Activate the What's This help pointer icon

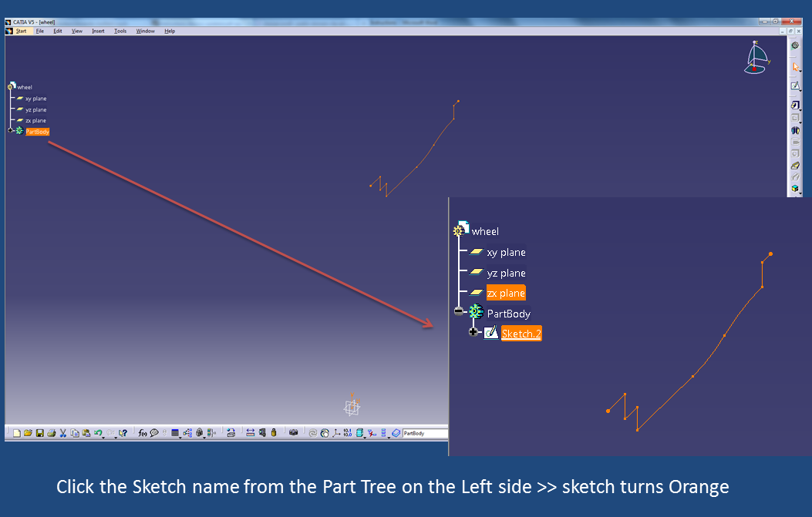[122, 432]
